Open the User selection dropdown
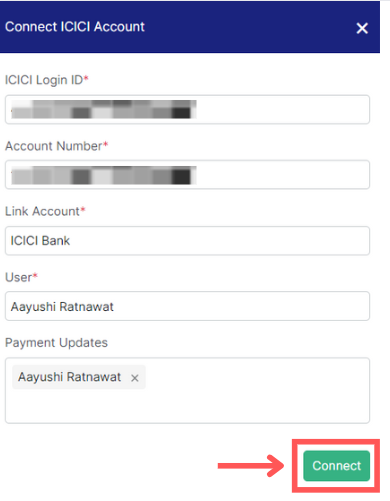 [187, 306]
